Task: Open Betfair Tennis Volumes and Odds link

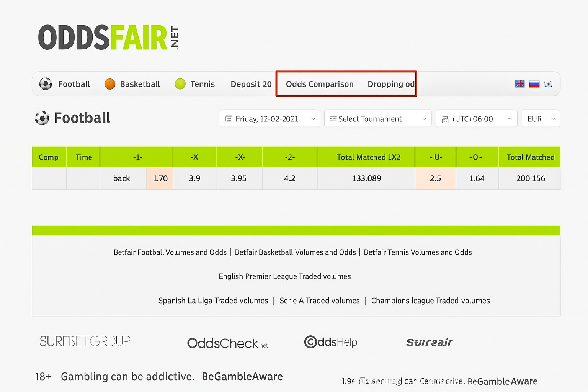Action: 417,252
